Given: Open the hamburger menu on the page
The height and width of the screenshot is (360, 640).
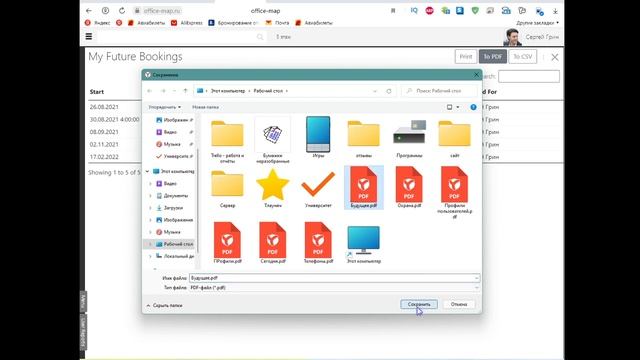Looking at the screenshot, I should 89,36.
